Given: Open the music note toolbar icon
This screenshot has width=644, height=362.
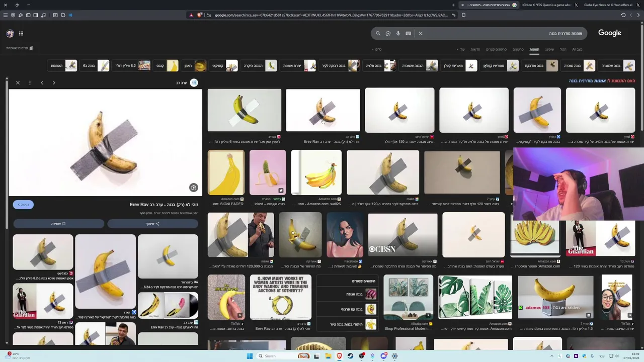Looking at the screenshot, I should (x=43, y=15).
